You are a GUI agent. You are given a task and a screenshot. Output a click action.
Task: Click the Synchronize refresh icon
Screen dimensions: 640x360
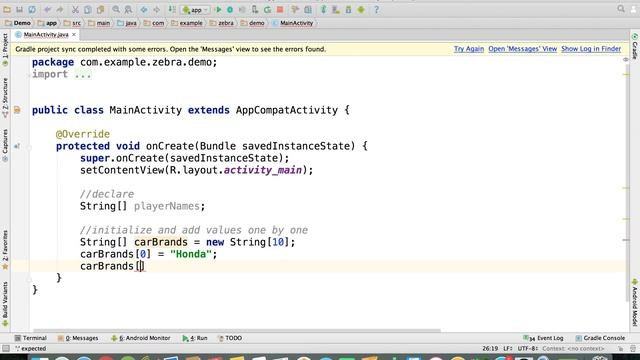tap(32, 9)
